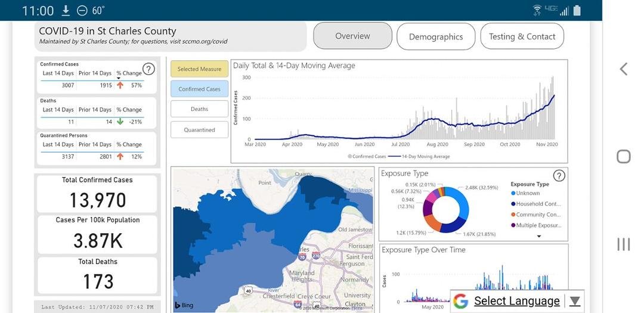Switch to the Overview tab
This screenshot has width=644, height=313.
click(x=353, y=36)
